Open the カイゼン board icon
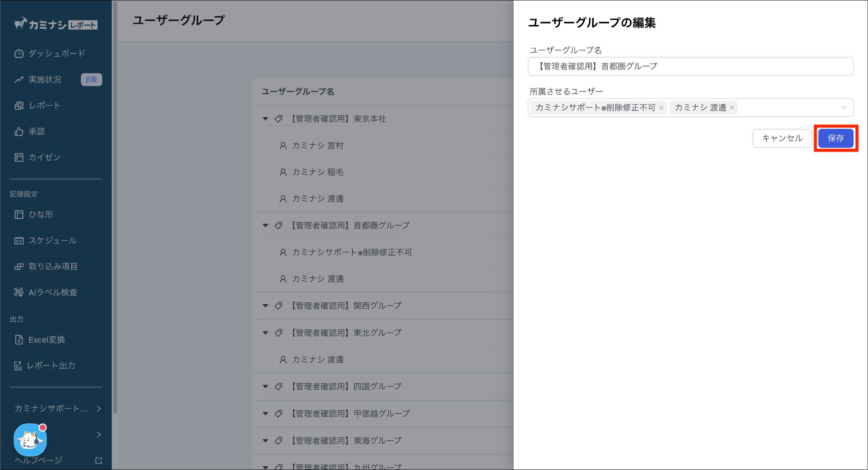This screenshot has height=470, width=868. pyautogui.click(x=19, y=158)
